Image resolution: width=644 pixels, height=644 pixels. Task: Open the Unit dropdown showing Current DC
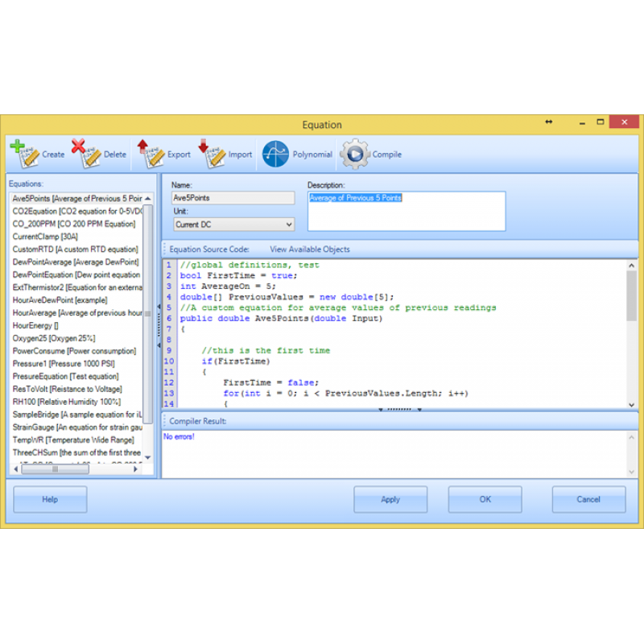[x=233, y=225]
